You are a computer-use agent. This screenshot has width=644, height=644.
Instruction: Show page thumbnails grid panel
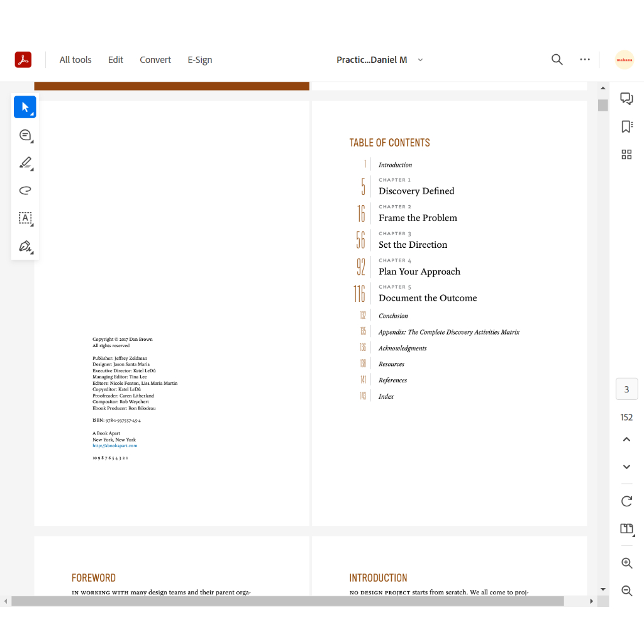(626, 155)
